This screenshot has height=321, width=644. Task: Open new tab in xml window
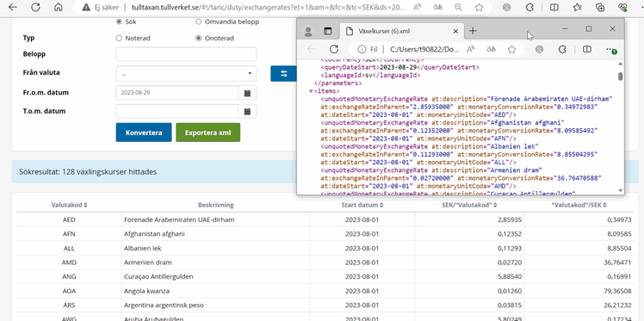coord(473,31)
